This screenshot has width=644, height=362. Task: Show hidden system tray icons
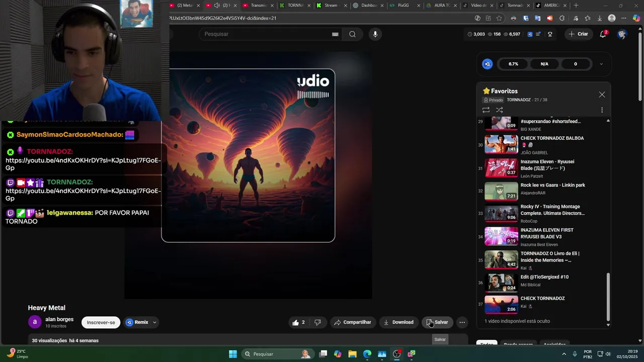click(563, 354)
